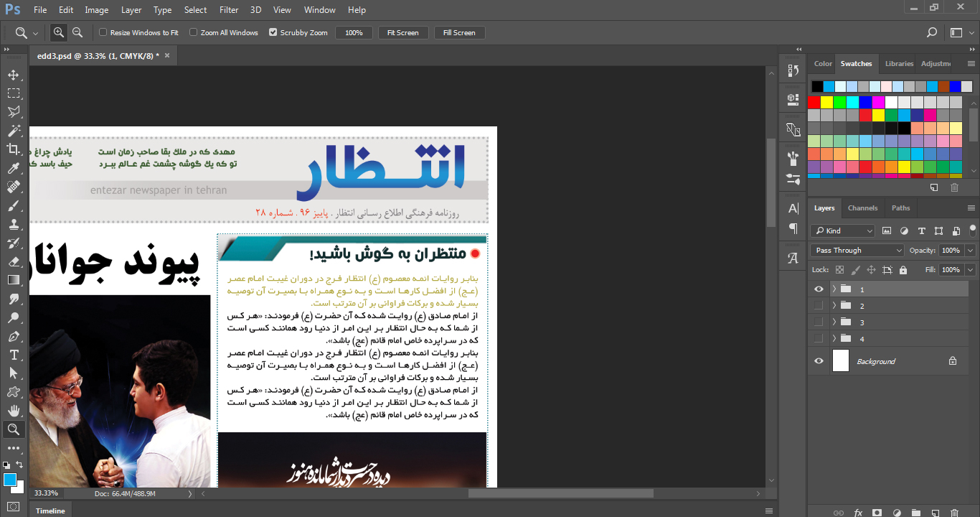Enable Resize Windows to Fit checkbox
The image size is (980, 517).
pyautogui.click(x=103, y=32)
